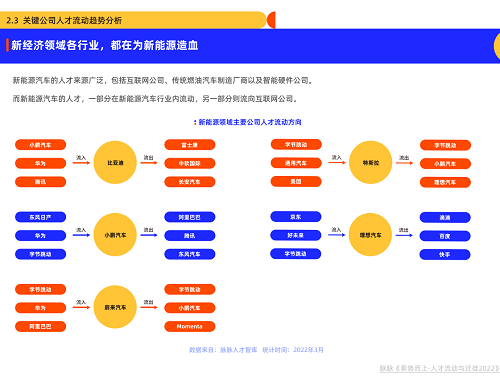500x377 pixels.
Task: Click 字节跳动 pill flowing into 理想汽车 circle
Action: click(296, 254)
